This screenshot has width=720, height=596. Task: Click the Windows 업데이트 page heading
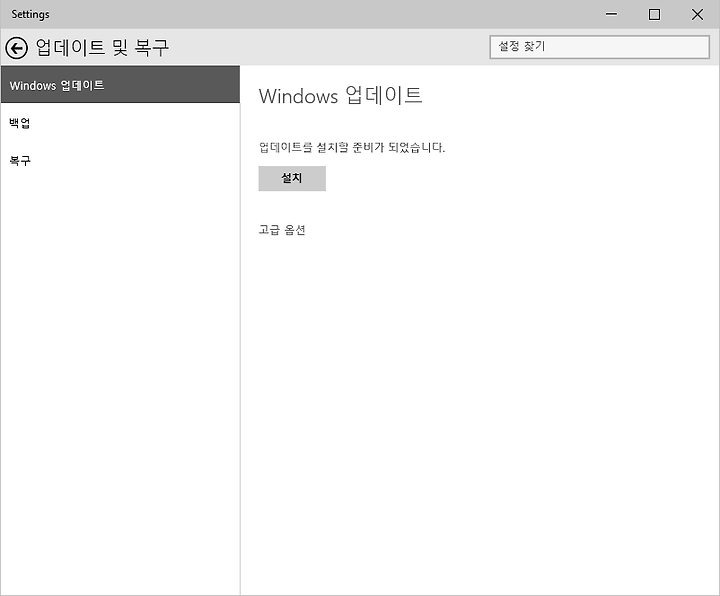pyautogui.click(x=340, y=96)
